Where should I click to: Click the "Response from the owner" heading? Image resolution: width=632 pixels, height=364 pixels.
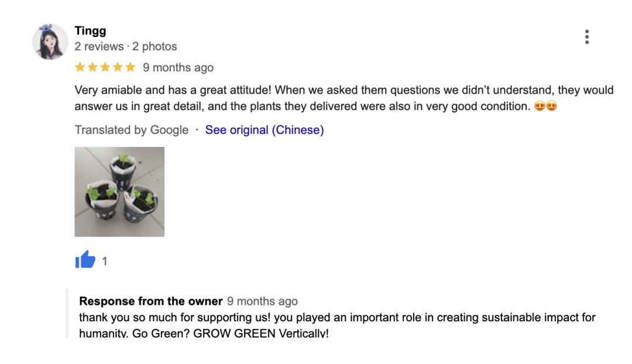[x=150, y=301]
